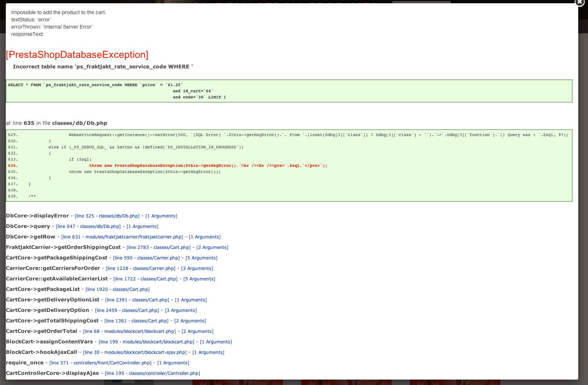Viewport: 588px width, 385px height.
Task: Click the CartCore->getDeliveryOption trace entry
Action: point(47,310)
